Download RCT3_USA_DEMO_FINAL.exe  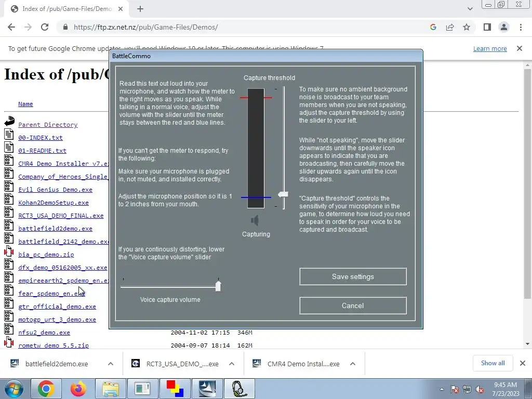61,216
